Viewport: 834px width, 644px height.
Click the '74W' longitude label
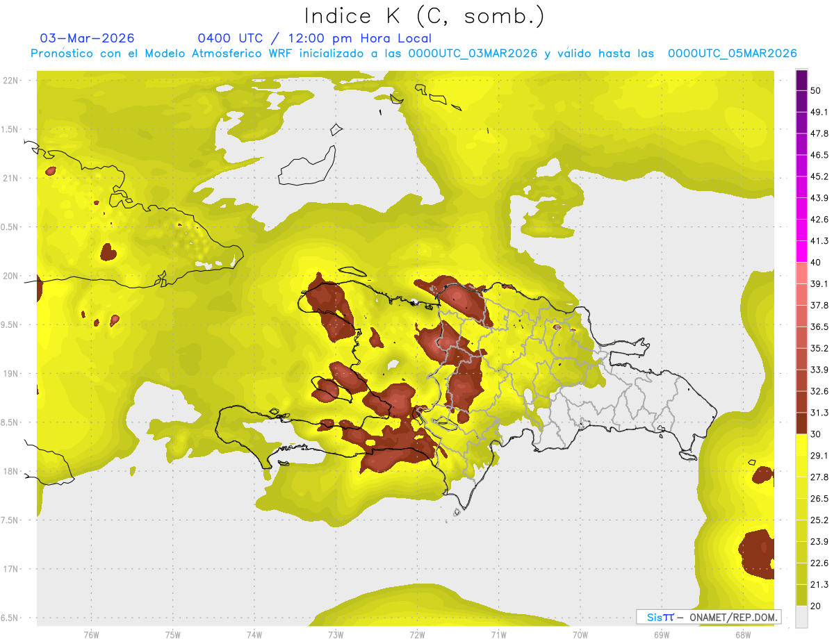coord(254,634)
